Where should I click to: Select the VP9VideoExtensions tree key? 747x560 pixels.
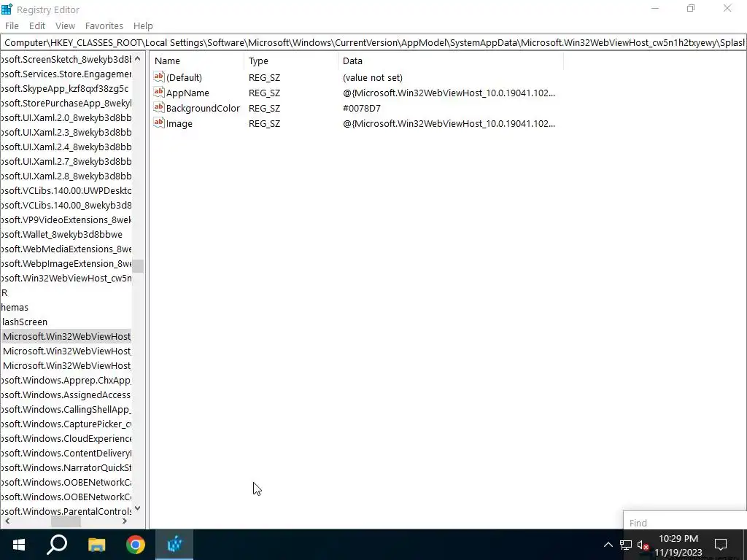(x=66, y=219)
